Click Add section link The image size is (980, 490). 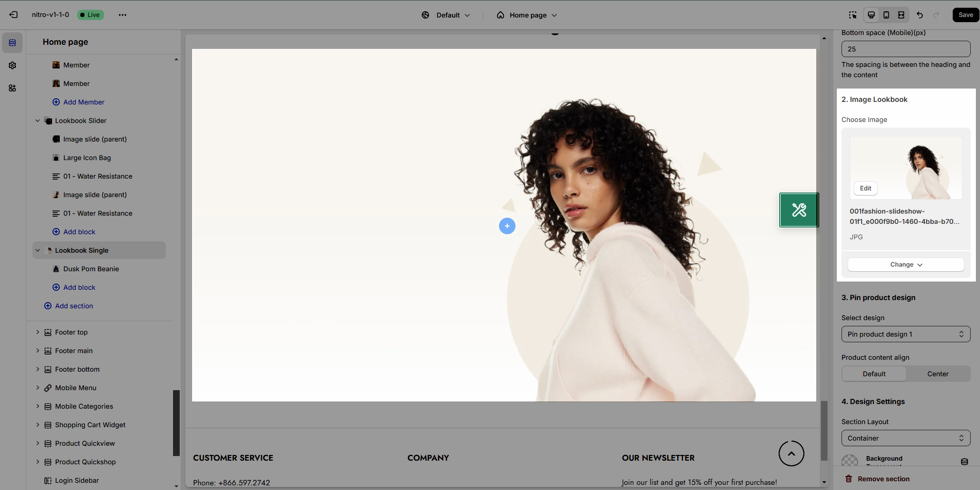point(68,306)
